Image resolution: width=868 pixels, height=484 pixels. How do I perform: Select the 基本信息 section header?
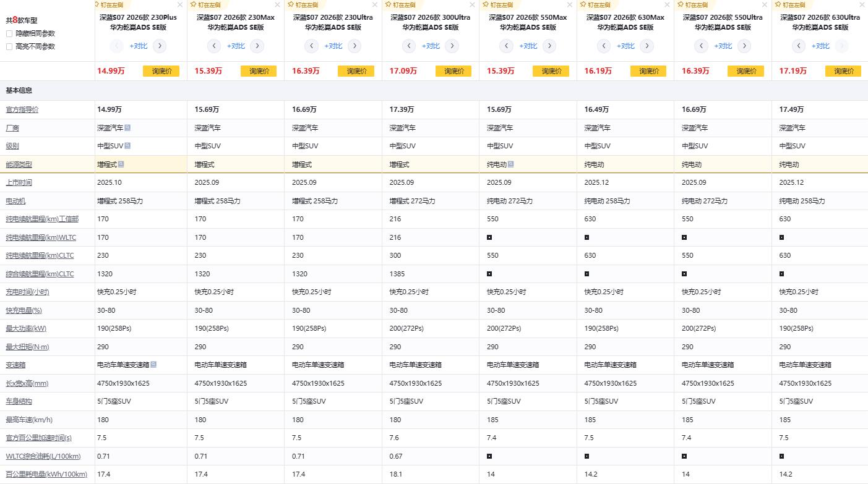pos(19,90)
